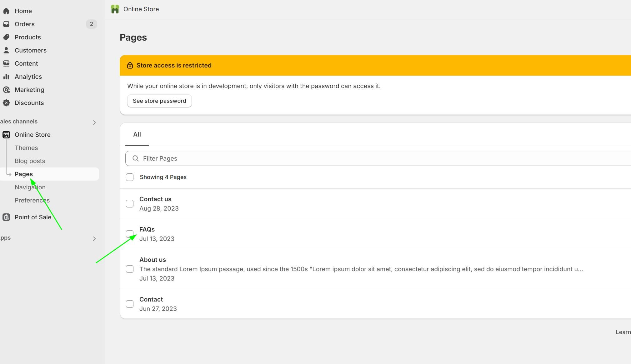Click the Marketing target icon
This screenshot has height=364, width=631.
pyautogui.click(x=6, y=90)
